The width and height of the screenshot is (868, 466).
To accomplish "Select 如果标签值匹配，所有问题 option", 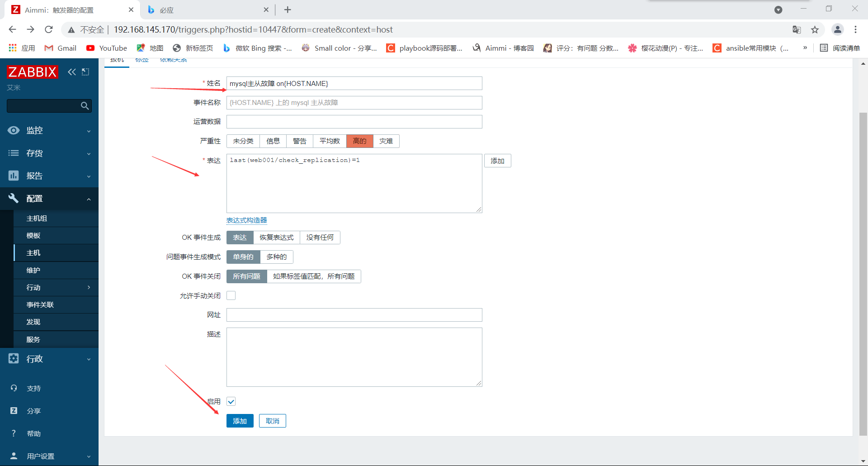I will coord(314,276).
